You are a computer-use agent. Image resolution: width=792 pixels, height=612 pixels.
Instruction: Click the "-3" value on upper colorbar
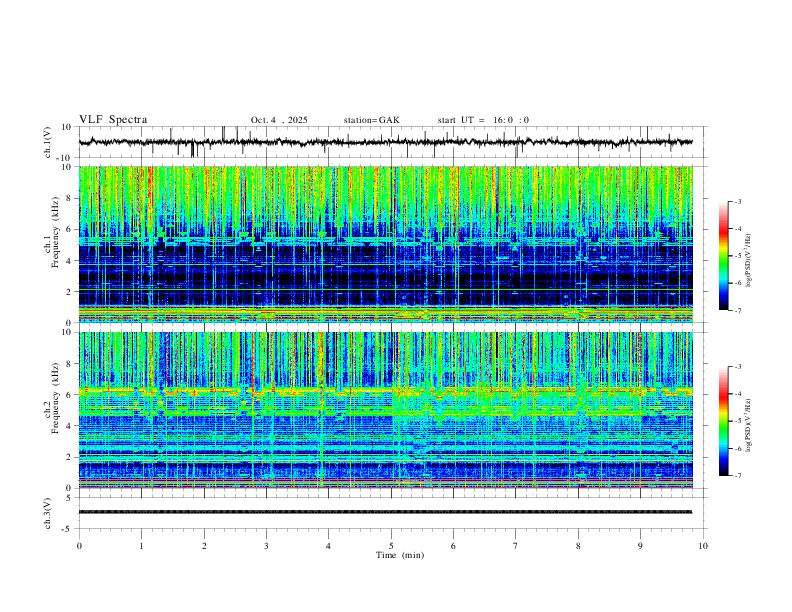[737, 201]
